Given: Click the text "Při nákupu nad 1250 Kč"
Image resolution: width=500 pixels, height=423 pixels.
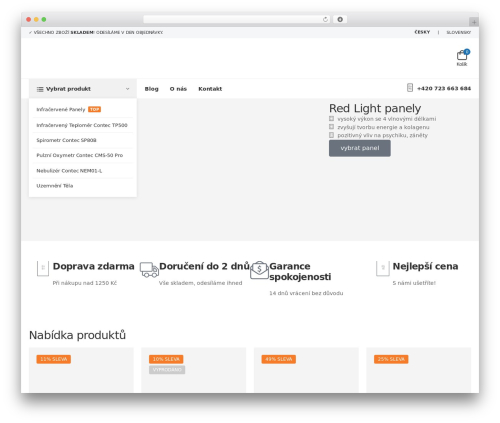Looking at the screenshot, I should (x=85, y=283).
